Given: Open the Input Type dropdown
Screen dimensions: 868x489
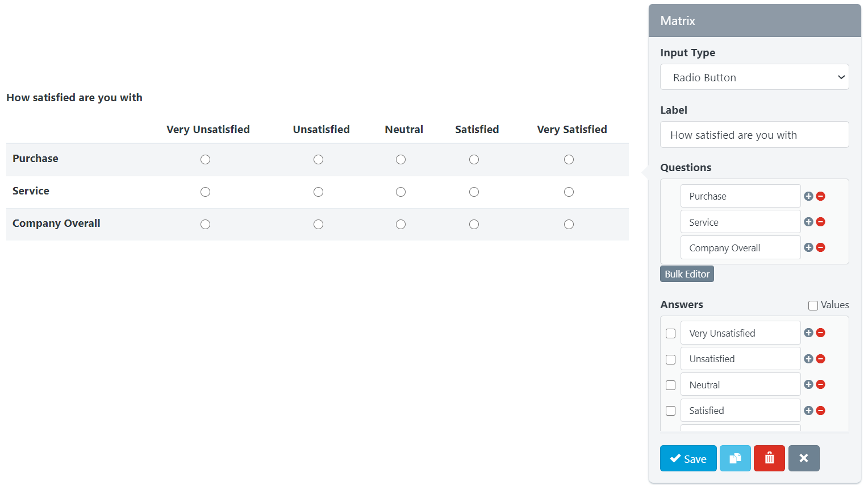Looking at the screenshot, I should point(754,77).
